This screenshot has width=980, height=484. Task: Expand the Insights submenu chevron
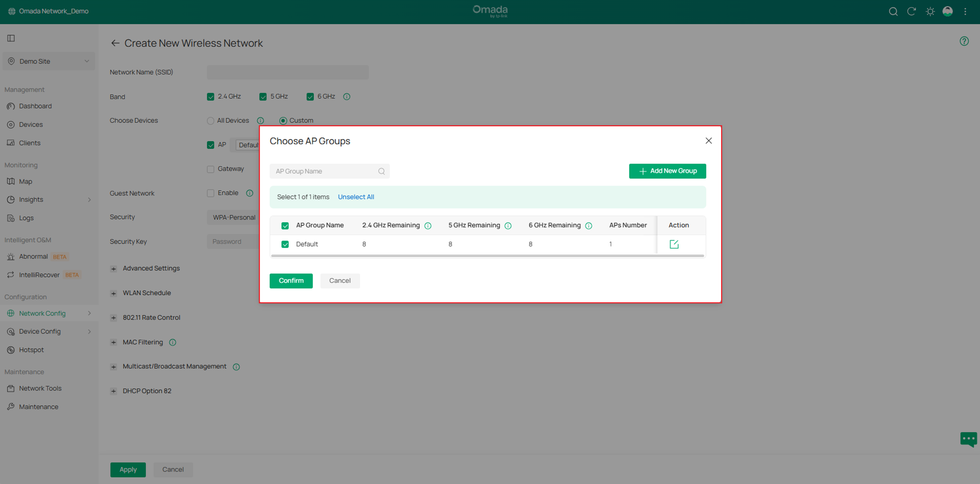[89, 199]
